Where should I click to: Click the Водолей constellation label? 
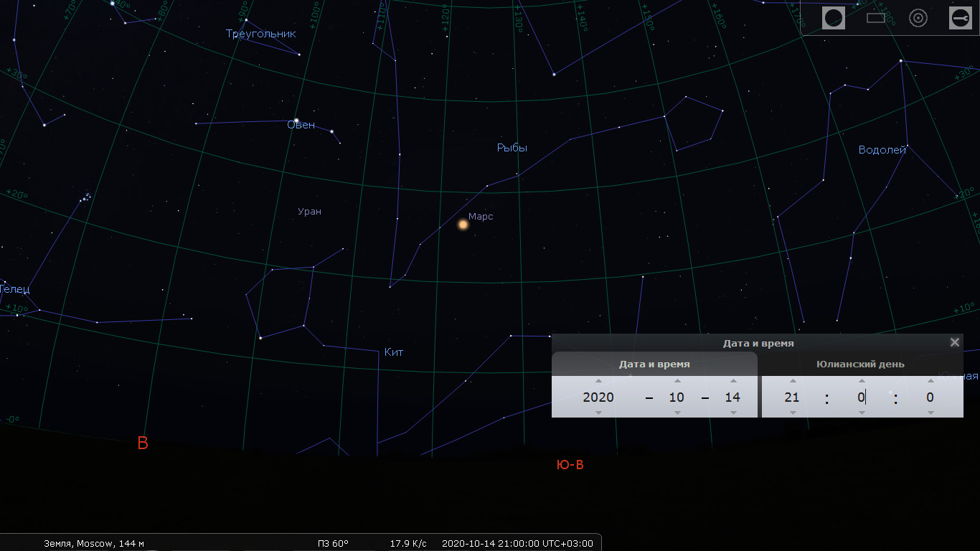click(x=882, y=149)
